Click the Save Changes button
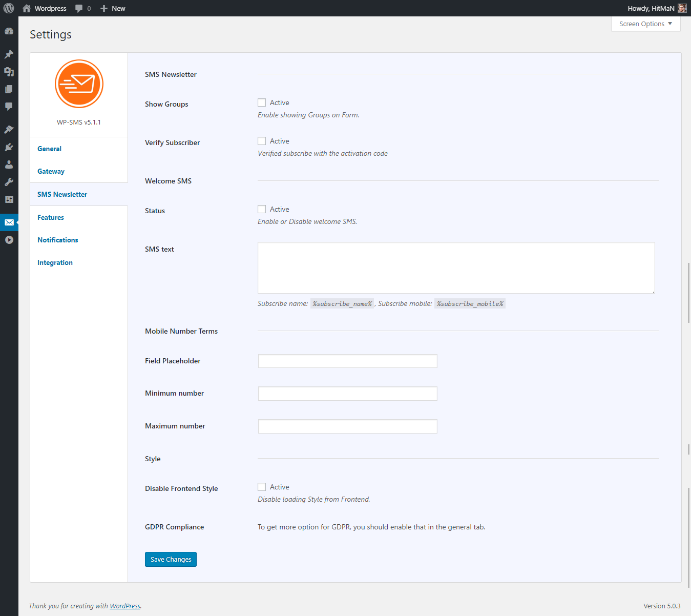 (171, 559)
